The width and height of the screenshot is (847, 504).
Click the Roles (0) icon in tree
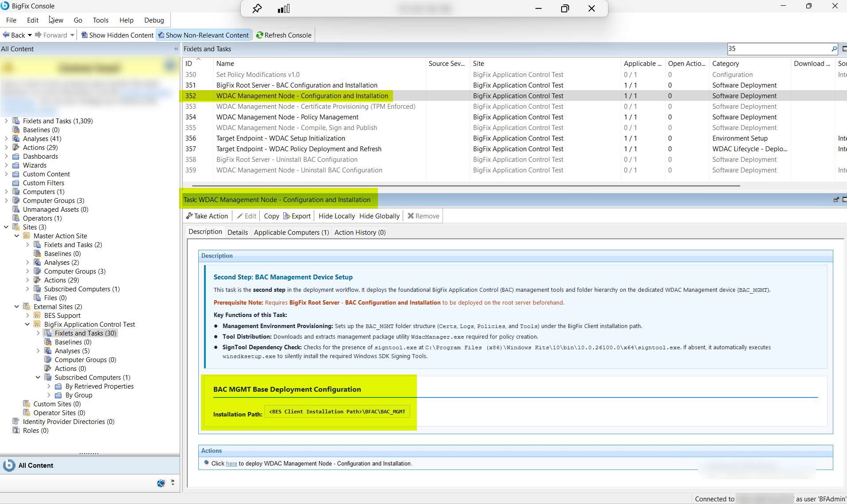coord(16,431)
